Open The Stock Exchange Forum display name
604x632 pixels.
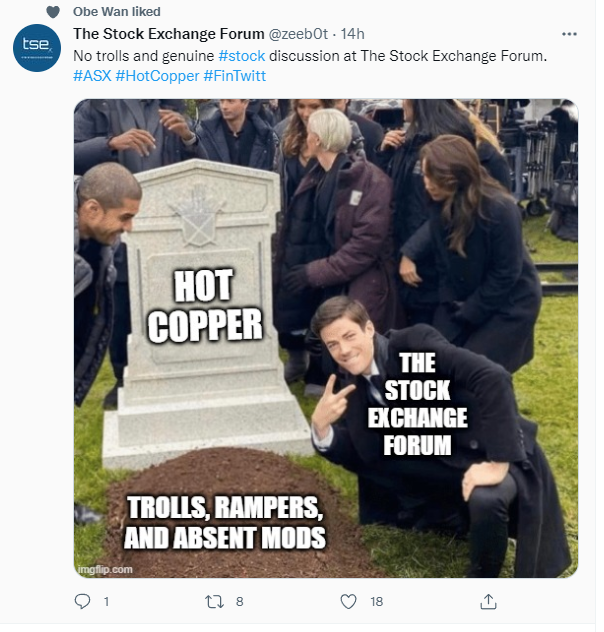click(x=168, y=34)
